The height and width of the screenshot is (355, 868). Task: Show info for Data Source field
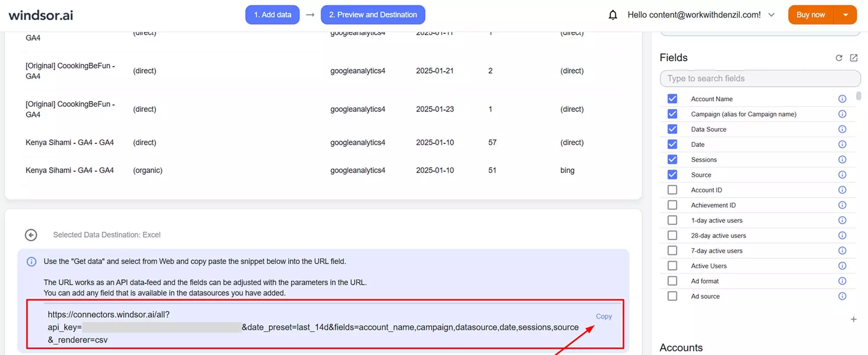pos(842,129)
